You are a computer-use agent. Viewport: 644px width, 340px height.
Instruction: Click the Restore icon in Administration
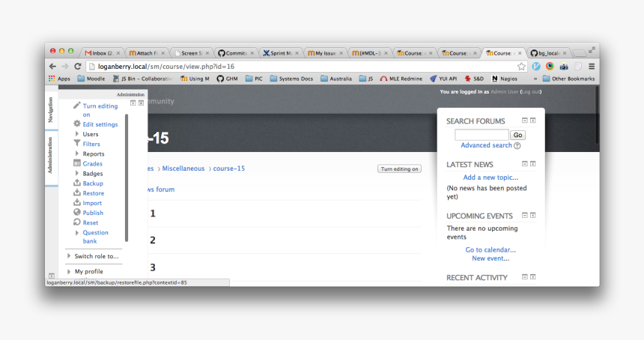pyautogui.click(x=77, y=192)
